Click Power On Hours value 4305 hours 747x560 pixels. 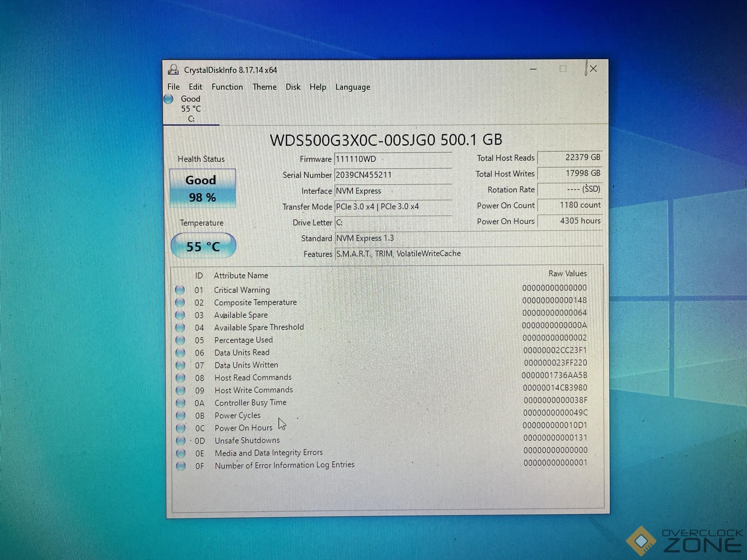pyautogui.click(x=570, y=221)
